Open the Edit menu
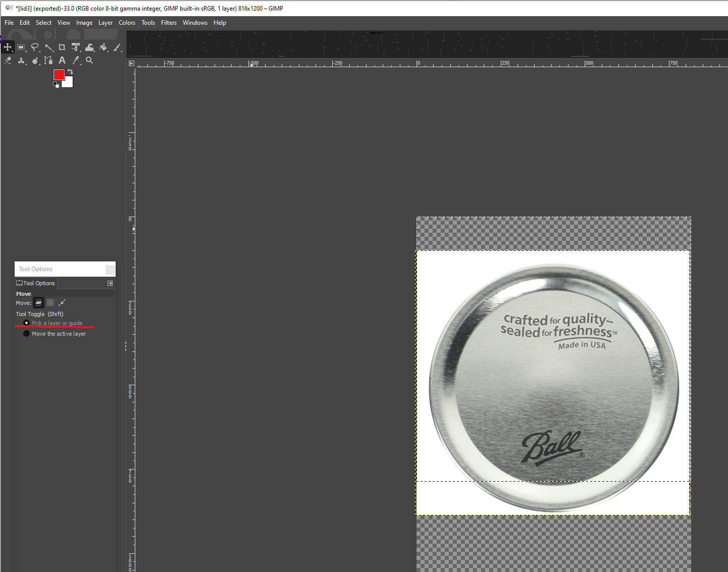Viewport: 728px width, 572px height. pyautogui.click(x=25, y=23)
